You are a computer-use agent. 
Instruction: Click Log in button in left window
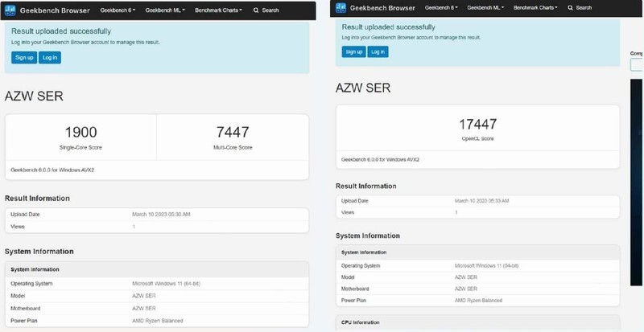click(50, 57)
